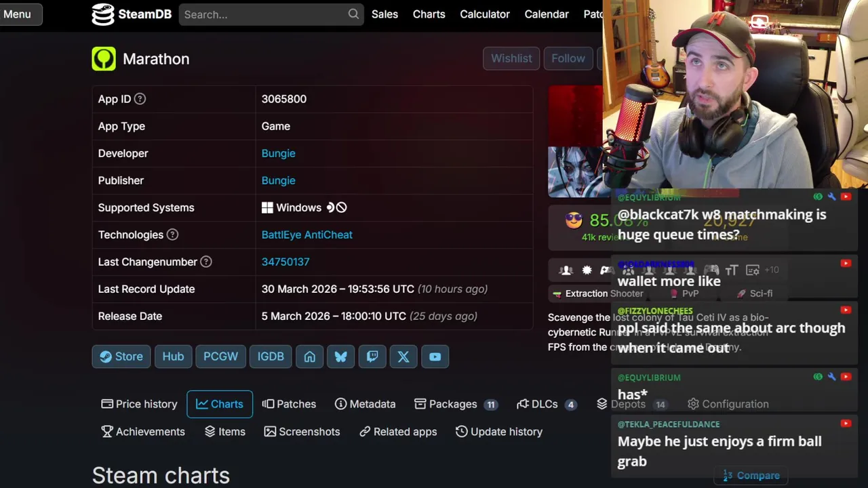This screenshot has height=488, width=868.
Task: Click the Windows logo icon
Action: click(267, 207)
